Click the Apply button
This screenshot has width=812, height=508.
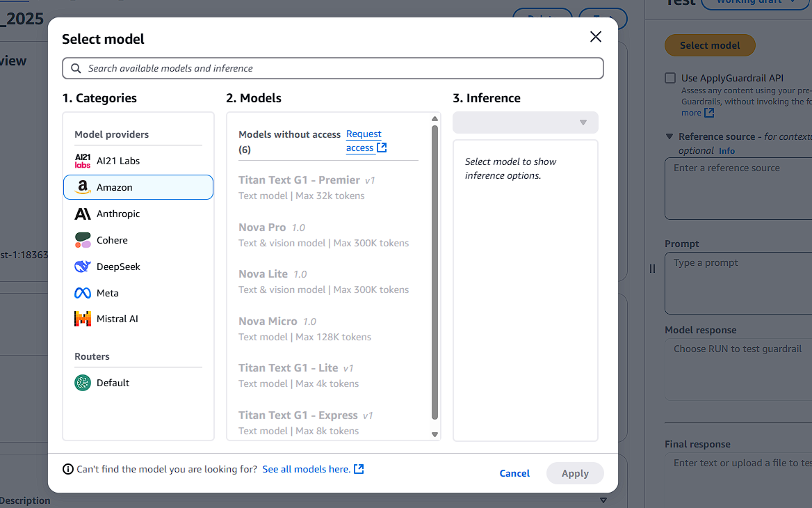click(575, 473)
